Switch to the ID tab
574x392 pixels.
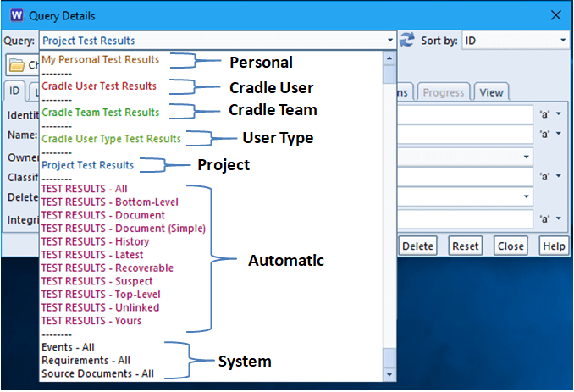[x=14, y=91]
